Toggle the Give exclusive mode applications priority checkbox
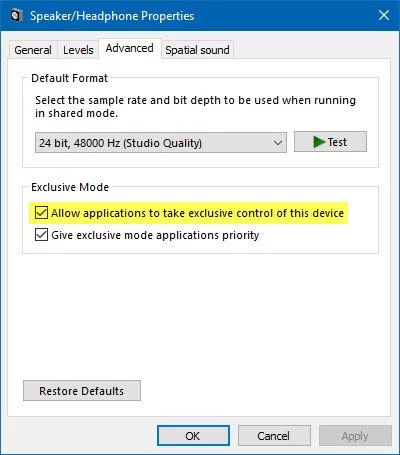400x455 pixels. (41, 235)
